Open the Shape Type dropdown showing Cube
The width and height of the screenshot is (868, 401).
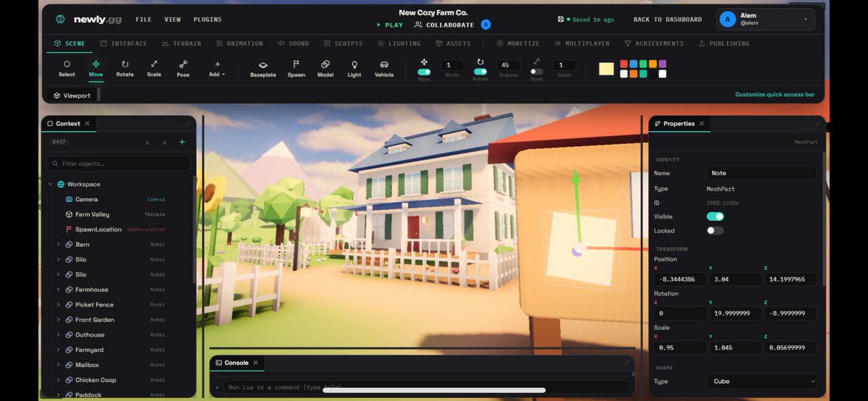(762, 381)
